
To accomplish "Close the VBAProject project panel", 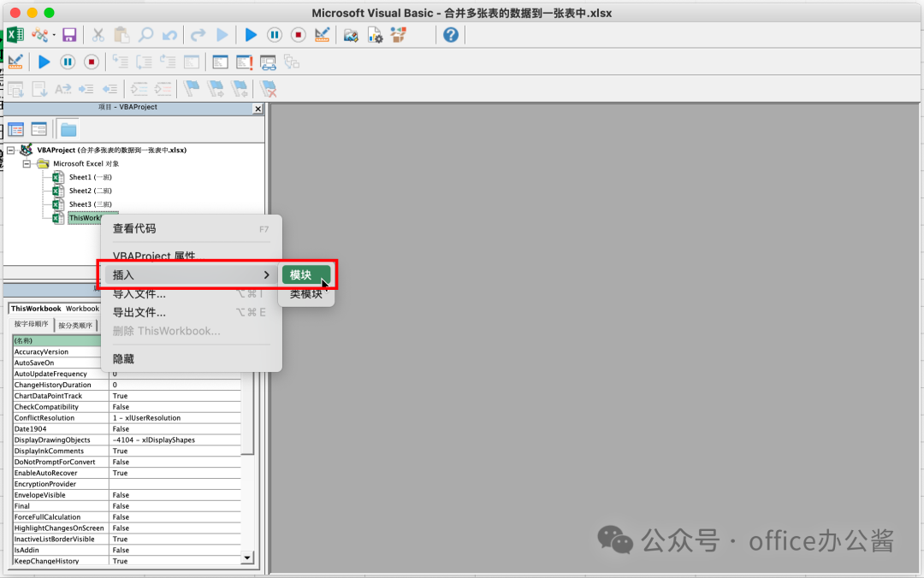I will [x=258, y=109].
